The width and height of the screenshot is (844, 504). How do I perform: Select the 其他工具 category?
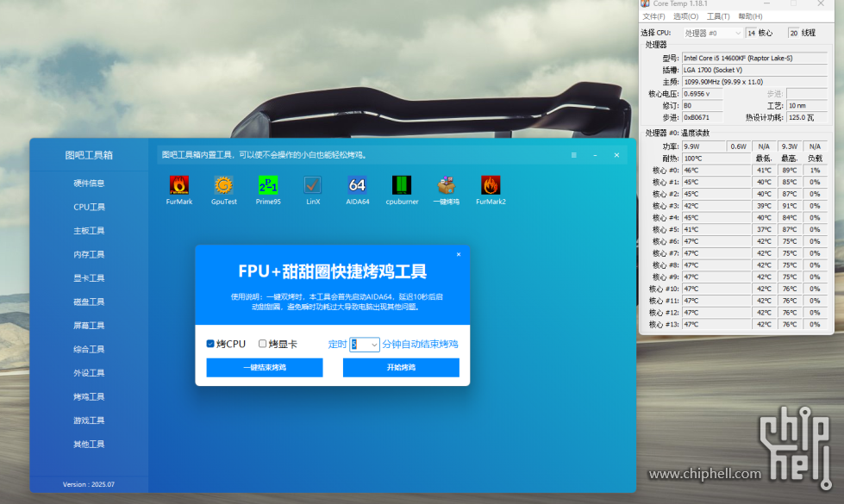pos(89,444)
